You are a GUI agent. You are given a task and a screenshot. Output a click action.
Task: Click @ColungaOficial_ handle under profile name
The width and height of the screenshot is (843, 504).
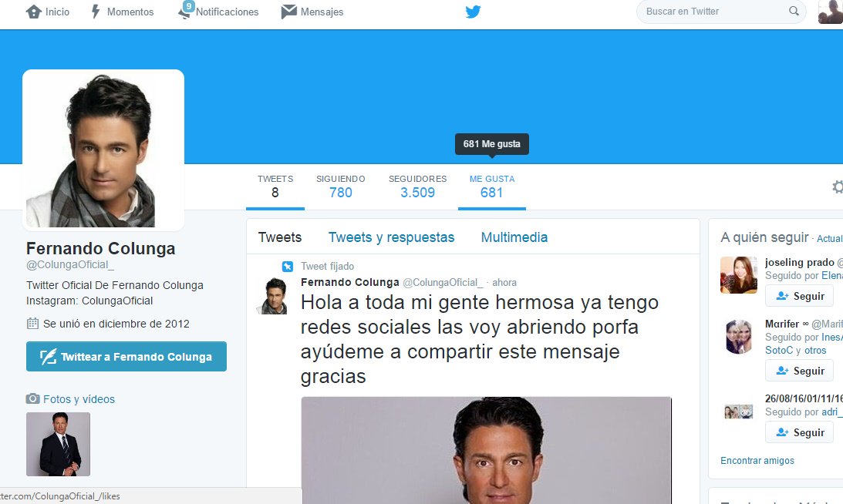point(70,264)
